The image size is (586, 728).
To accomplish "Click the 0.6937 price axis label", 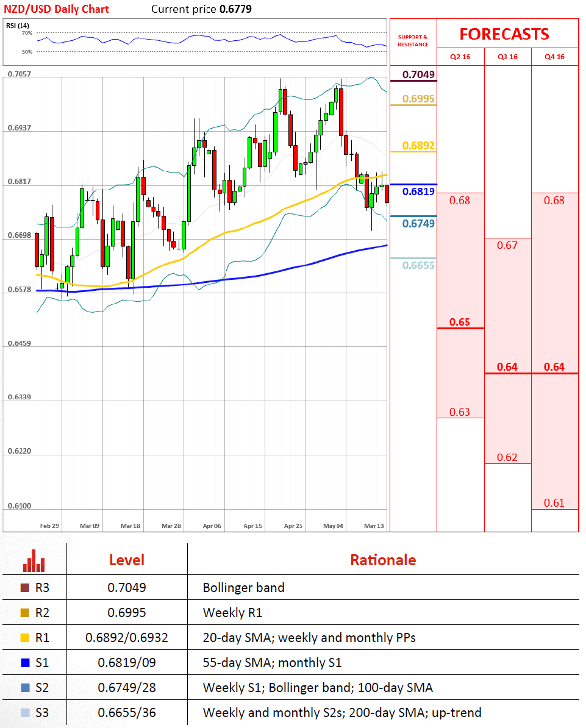I will [x=20, y=128].
